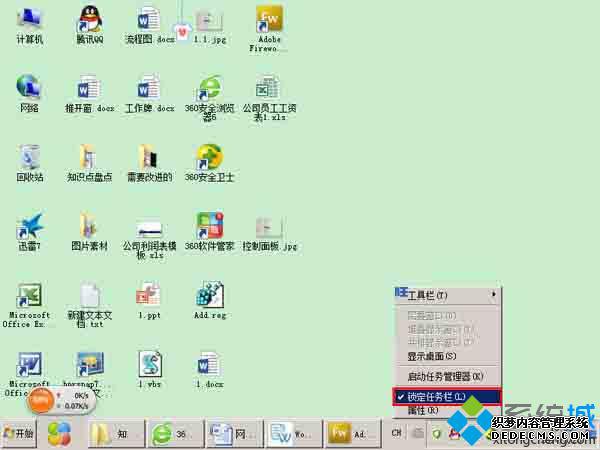Viewport: 600px width, 450px height.
Task: Launch the 迅雷7 desktop shortcut
Action: [x=29, y=225]
